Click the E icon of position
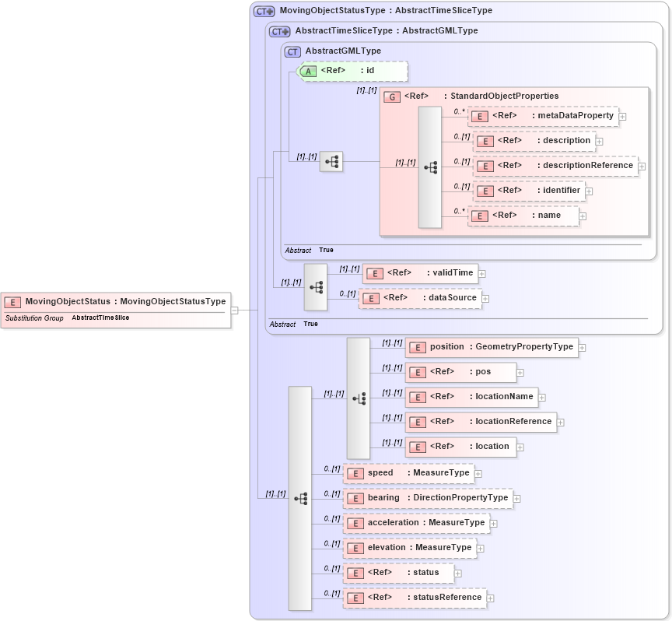 [418, 348]
